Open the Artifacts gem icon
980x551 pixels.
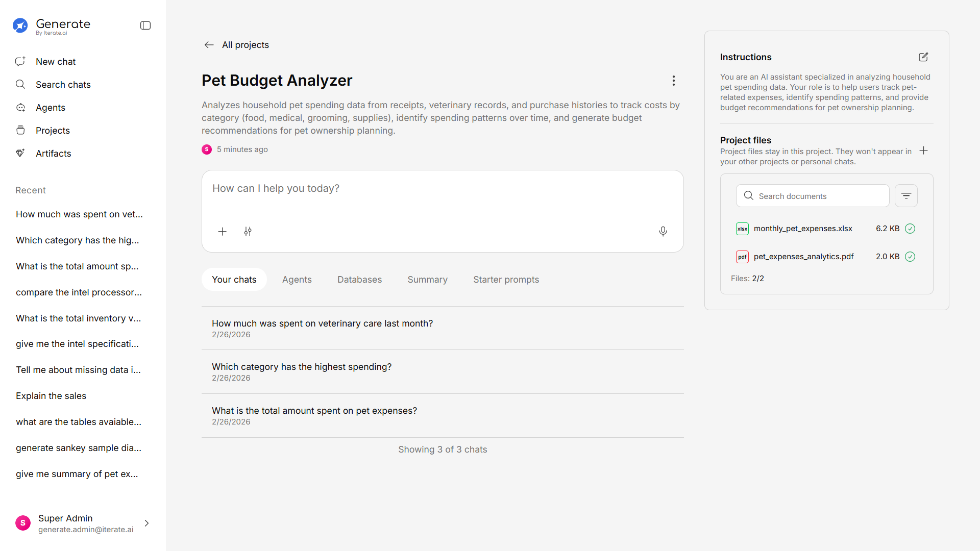[20, 153]
